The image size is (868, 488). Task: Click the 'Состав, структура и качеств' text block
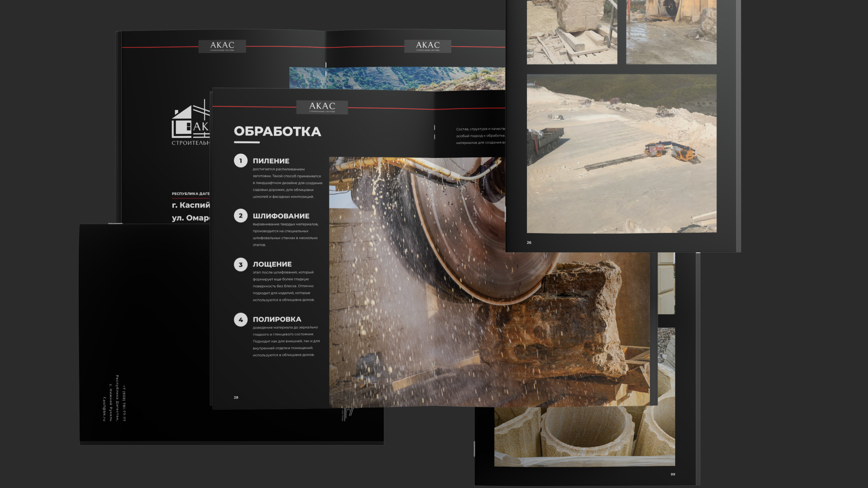[480, 136]
